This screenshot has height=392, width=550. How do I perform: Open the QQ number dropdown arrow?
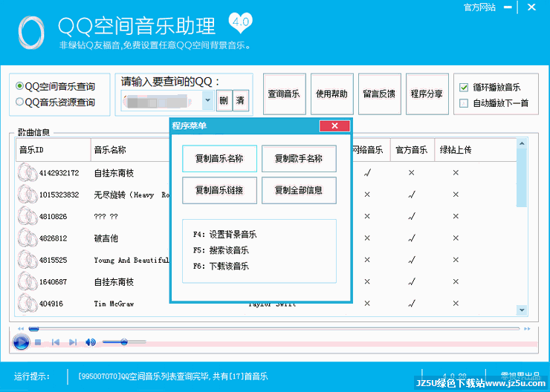pos(207,100)
